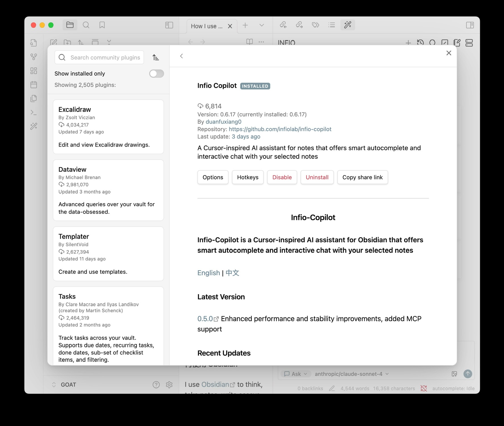Viewport: 504px width, 426px height.
Task: Open graph view from the left ribbon
Action: [x=34, y=57]
